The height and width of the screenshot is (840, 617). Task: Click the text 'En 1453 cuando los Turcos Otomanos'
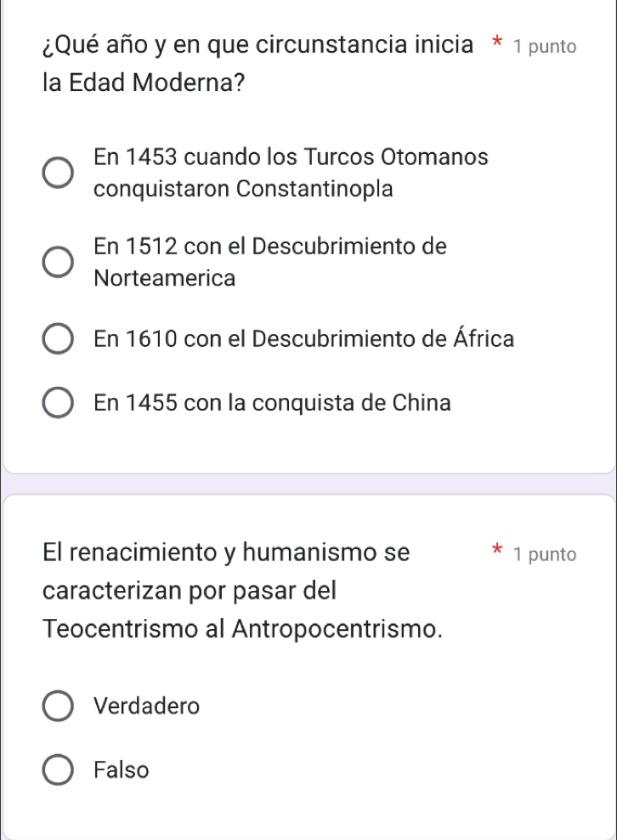pyautogui.click(x=292, y=157)
